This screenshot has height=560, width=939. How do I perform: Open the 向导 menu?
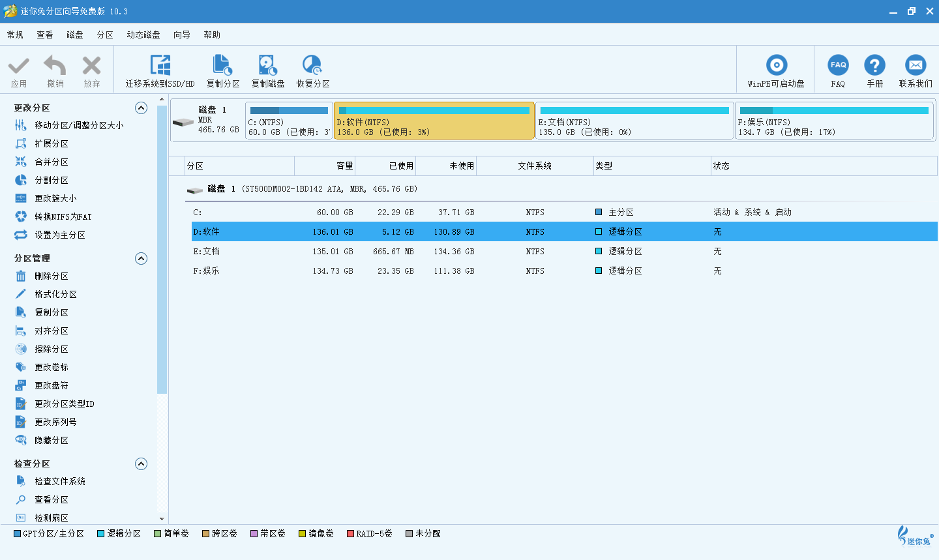(182, 35)
